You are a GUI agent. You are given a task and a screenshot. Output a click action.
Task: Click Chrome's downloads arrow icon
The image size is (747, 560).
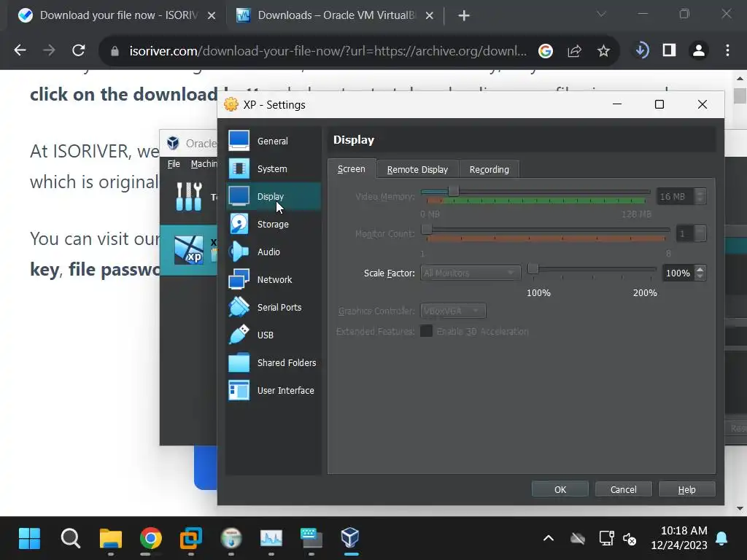[642, 50]
